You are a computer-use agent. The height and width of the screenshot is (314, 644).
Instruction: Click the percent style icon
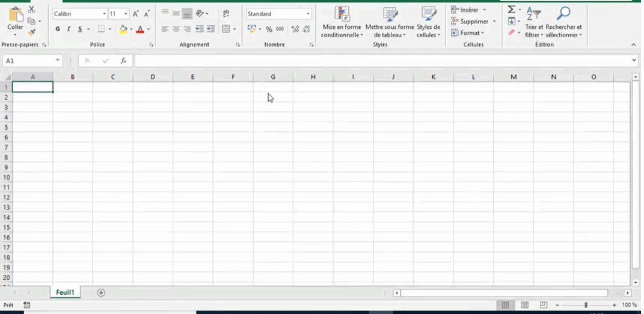tap(269, 29)
